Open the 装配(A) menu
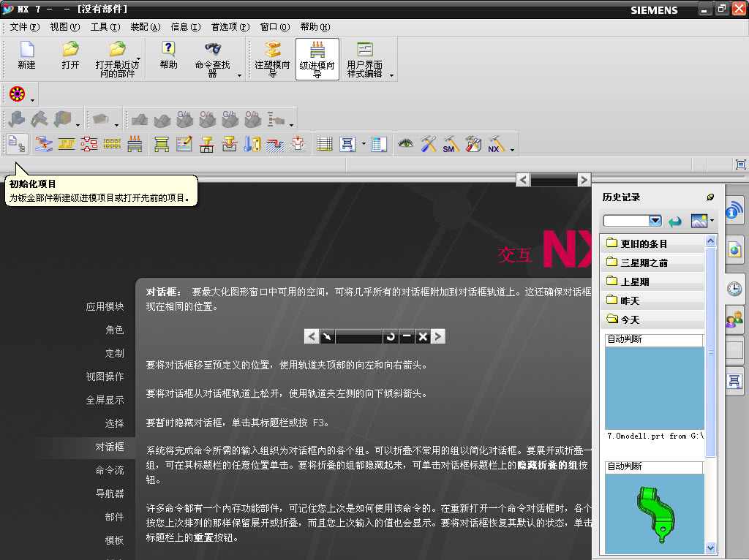 click(146, 27)
